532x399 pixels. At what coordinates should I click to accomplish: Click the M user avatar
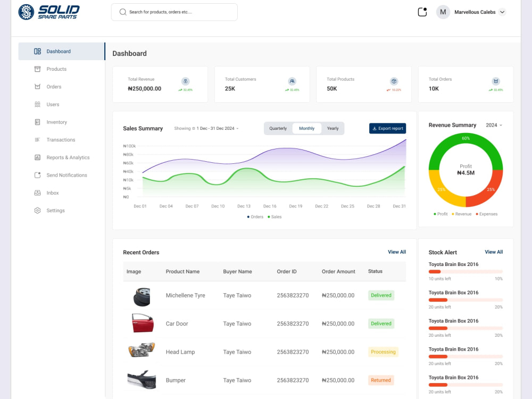pyautogui.click(x=443, y=12)
